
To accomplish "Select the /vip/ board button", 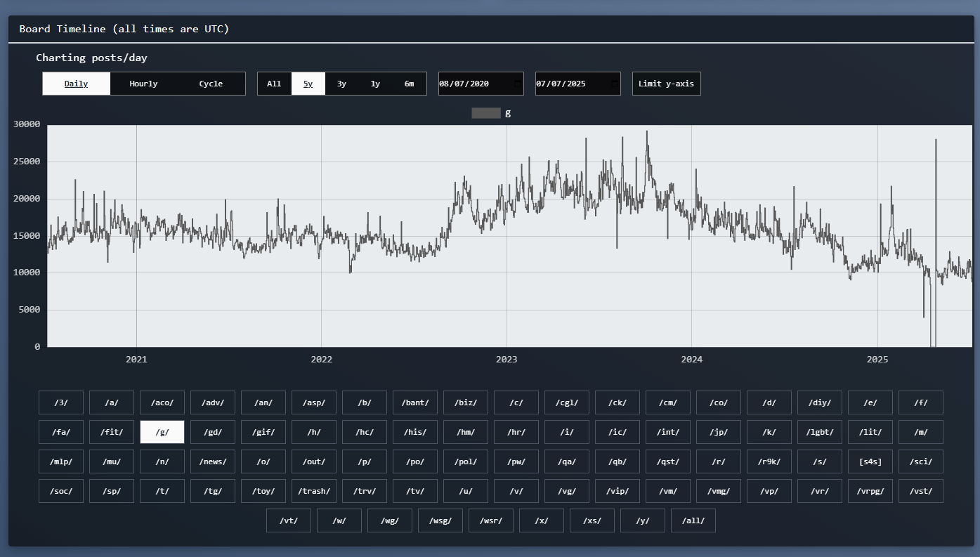I will tap(618, 491).
